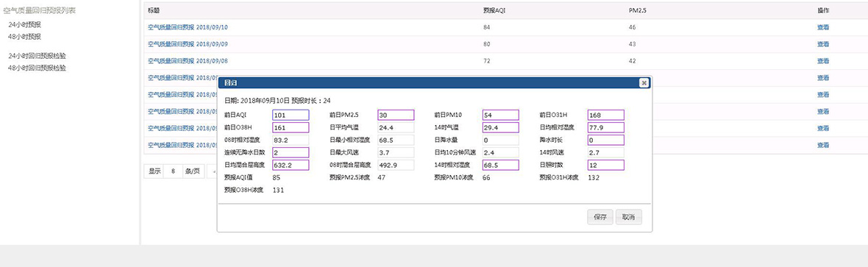Click the date line 2018年09月10日 in the dialog

pyautogui.click(x=265, y=101)
